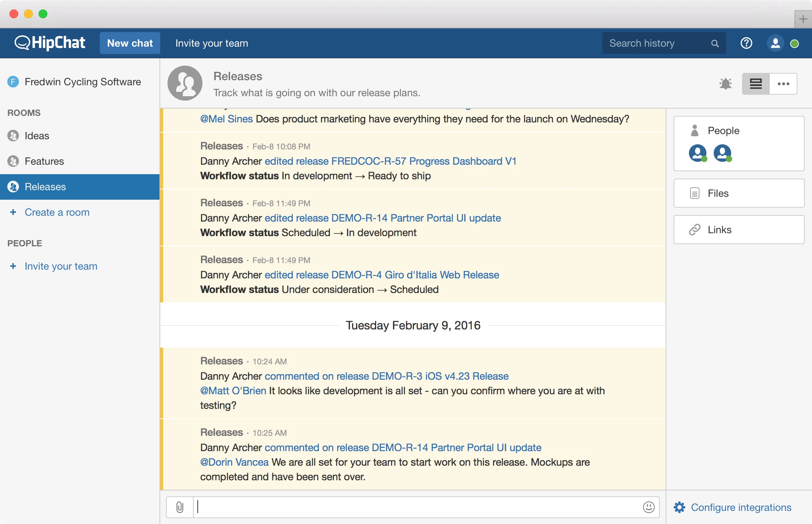Image resolution: width=812 pixels, height=524 pixels.
Task: Click the Releases room avatar
Action: (185, 83)
